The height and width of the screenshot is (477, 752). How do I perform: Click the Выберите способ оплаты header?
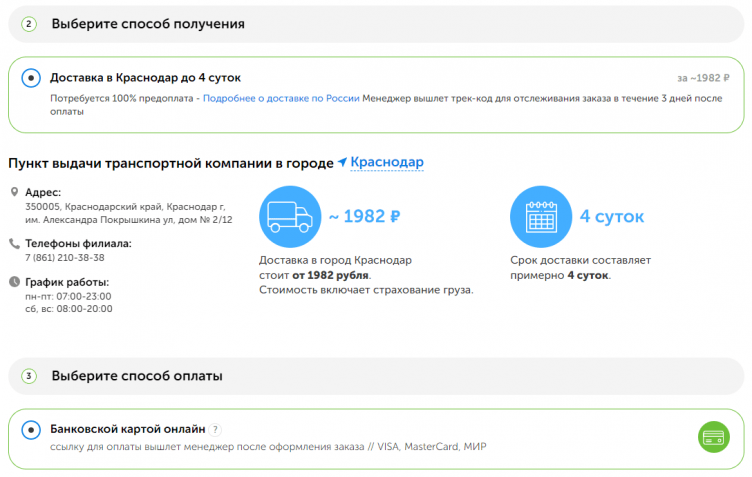pos(137,376)
